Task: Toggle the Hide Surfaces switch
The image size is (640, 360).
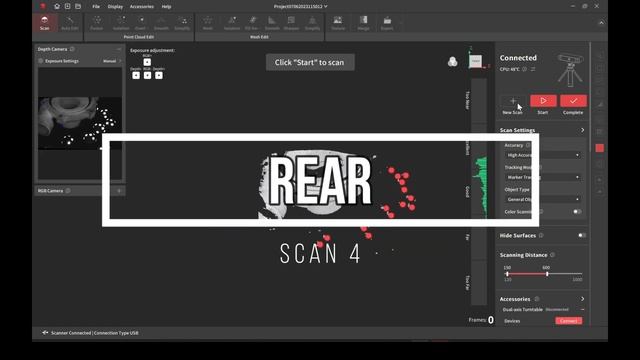Action: [582, 236]
